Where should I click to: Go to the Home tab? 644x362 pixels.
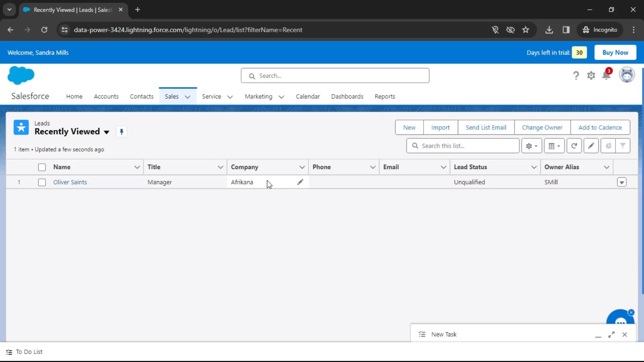click(74, 97)
